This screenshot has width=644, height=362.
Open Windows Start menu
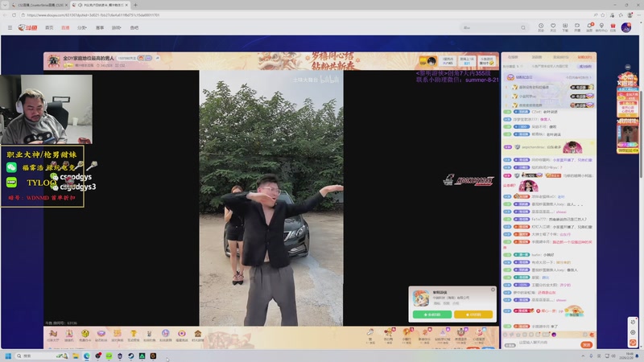point(8,356)
